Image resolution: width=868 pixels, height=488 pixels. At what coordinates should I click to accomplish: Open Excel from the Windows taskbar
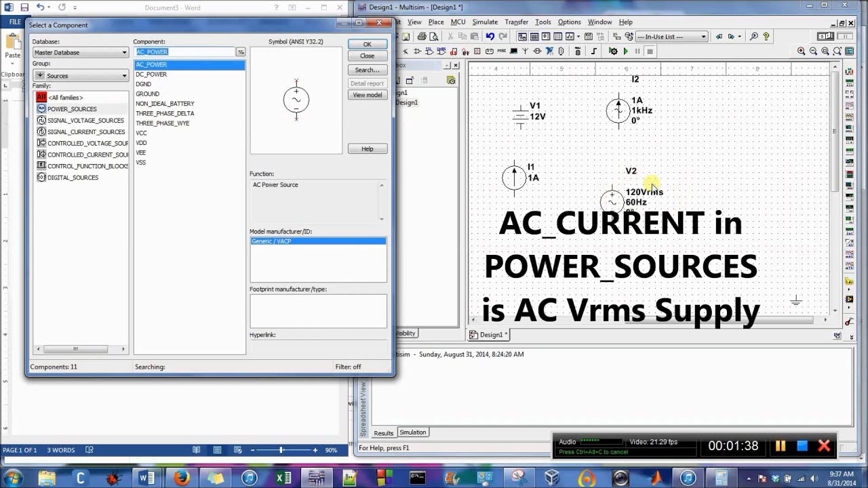[283, 478]
